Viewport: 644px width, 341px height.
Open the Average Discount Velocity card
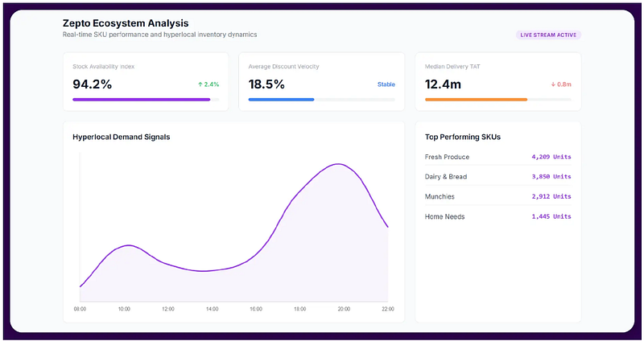[x=321, y=82]
